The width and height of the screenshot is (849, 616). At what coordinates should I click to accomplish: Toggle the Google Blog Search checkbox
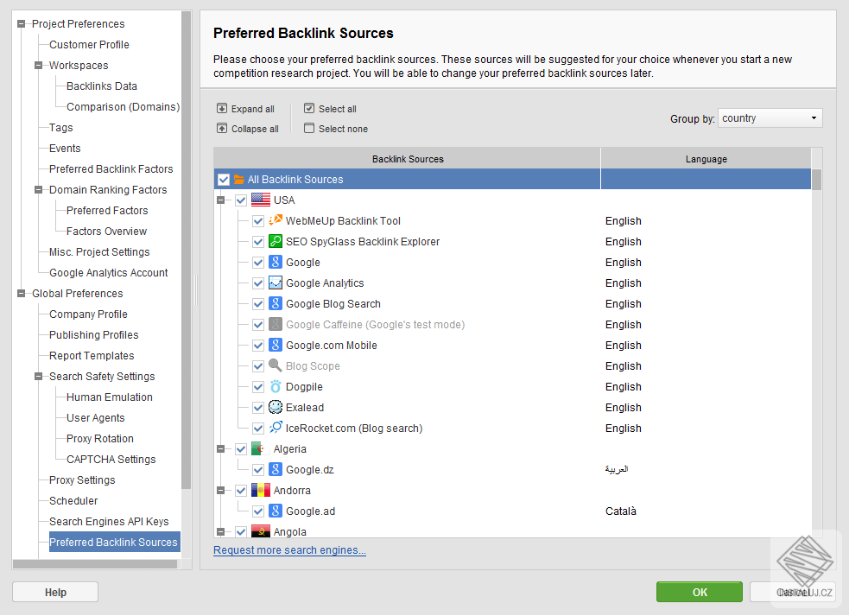(x=258, y=304)
